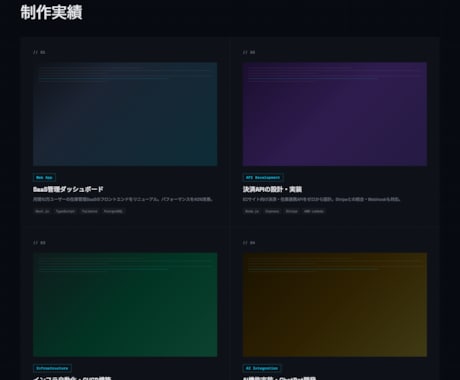This screenshot has width=460, height=380.
Task: Open the purple payment API project thumbnail
Action: coord(335,114)
